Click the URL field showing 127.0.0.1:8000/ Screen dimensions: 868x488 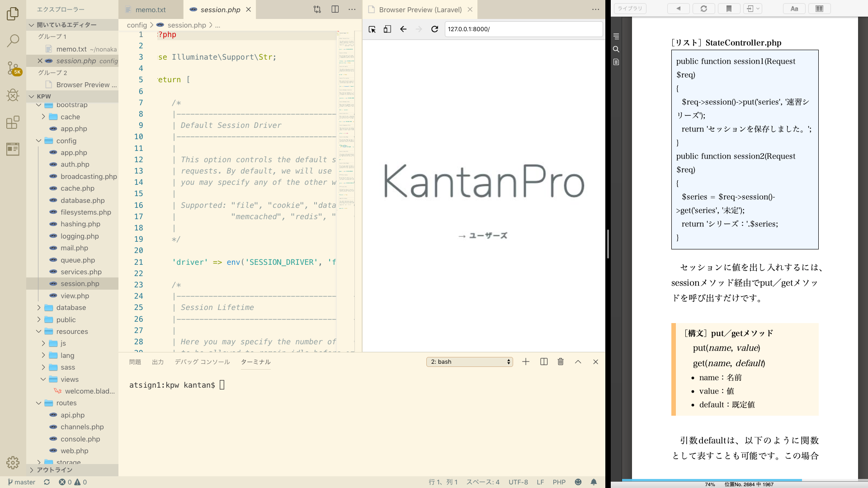click(x=524, y=29)
